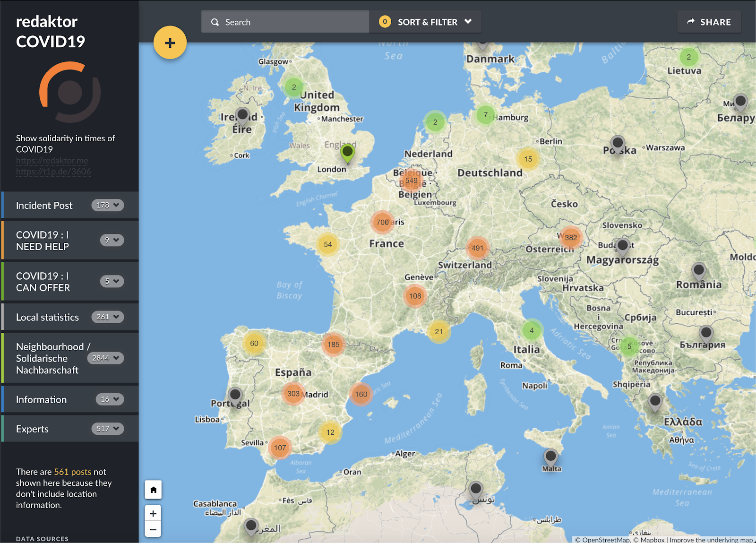Select the gray pin in Portugal
Viewport: 756px width, 543px height.
click(x=235, y=396)
